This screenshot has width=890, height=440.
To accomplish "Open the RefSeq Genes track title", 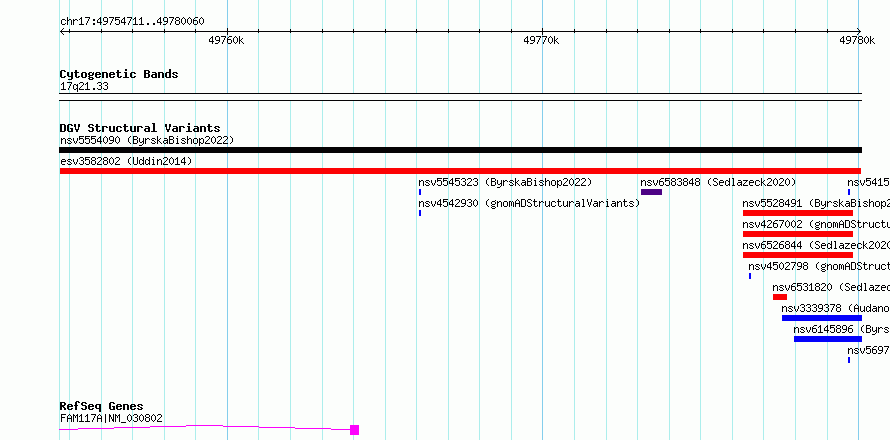I will tap(102, 407).
